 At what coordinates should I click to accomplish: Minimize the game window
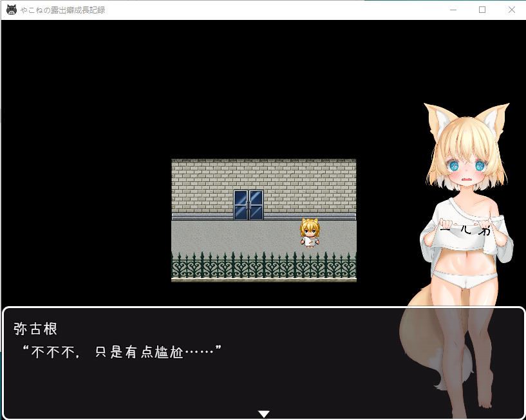tap(453, 10)
